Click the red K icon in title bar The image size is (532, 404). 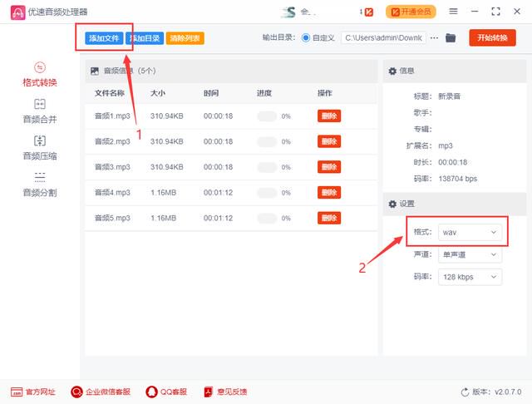[x=369, y=12]
